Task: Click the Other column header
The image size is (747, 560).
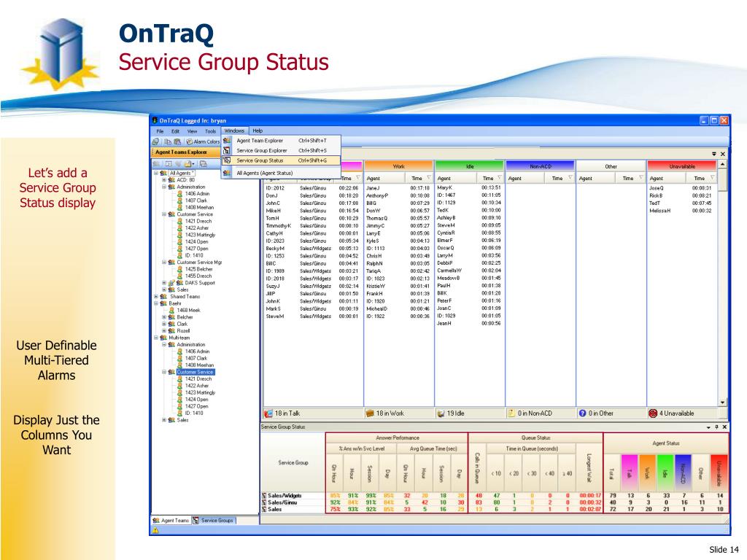Action: (x=611, y=166)
